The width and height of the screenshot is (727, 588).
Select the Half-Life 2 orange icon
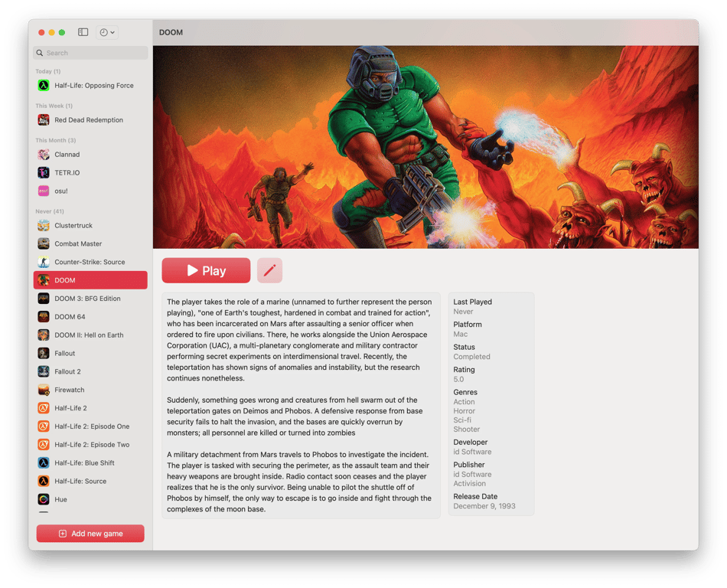(44, 408)
